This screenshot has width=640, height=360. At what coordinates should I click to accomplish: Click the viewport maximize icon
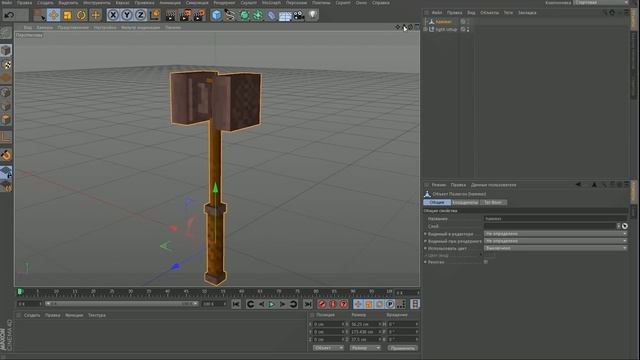pyautogui.click(x=417, y=27)
